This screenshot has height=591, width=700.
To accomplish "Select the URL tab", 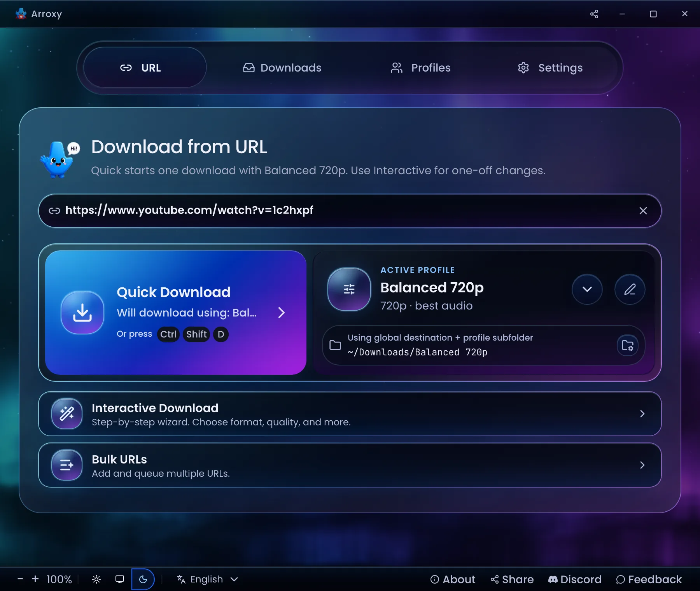I will click(x=145, y=68).
